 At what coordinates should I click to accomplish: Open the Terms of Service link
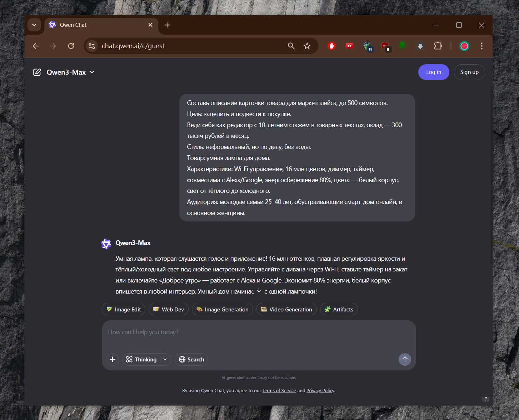(x=279, y=390)
